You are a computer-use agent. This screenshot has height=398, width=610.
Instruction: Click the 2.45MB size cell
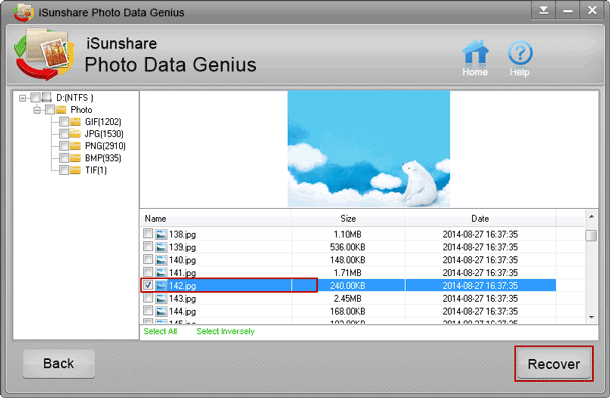(x=348, y=298)
